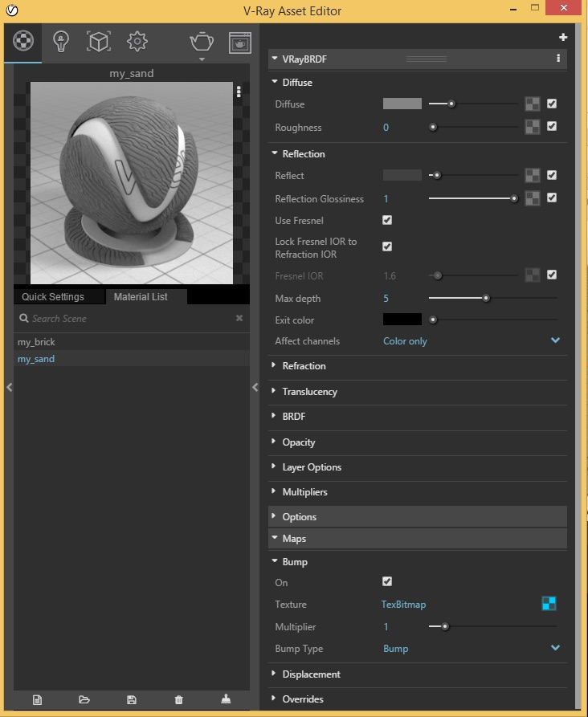Select the my_sand material

pyautogui.click(x=132, y=359)
